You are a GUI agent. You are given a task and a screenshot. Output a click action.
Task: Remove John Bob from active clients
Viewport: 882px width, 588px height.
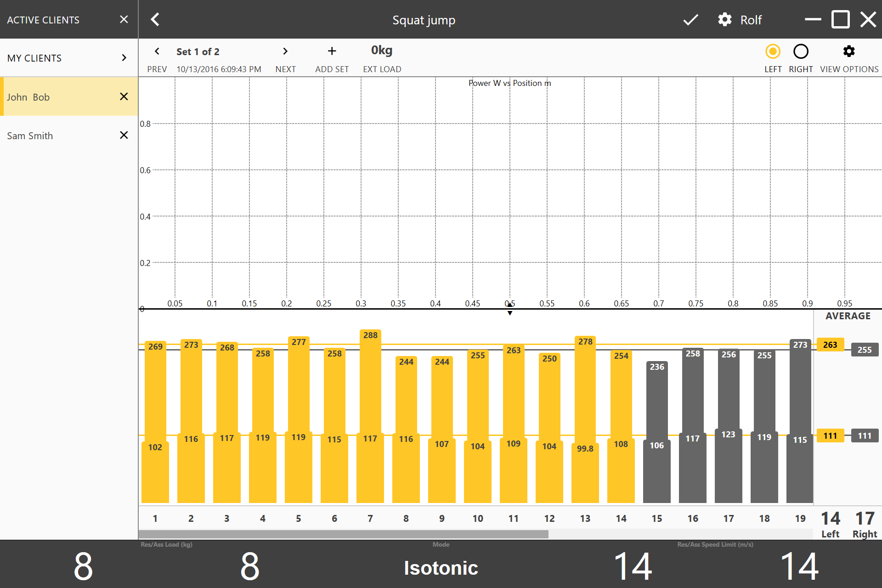(124, 96)
